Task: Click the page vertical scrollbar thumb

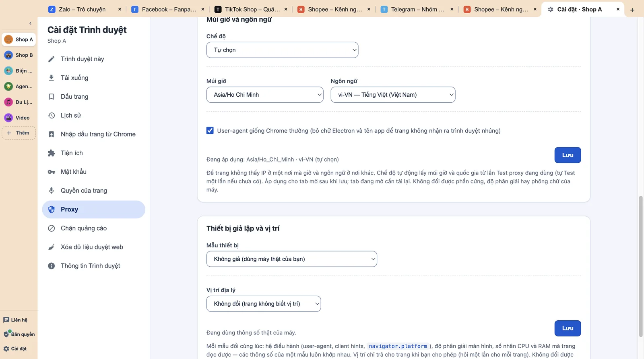Action: (x=641, y=266)
